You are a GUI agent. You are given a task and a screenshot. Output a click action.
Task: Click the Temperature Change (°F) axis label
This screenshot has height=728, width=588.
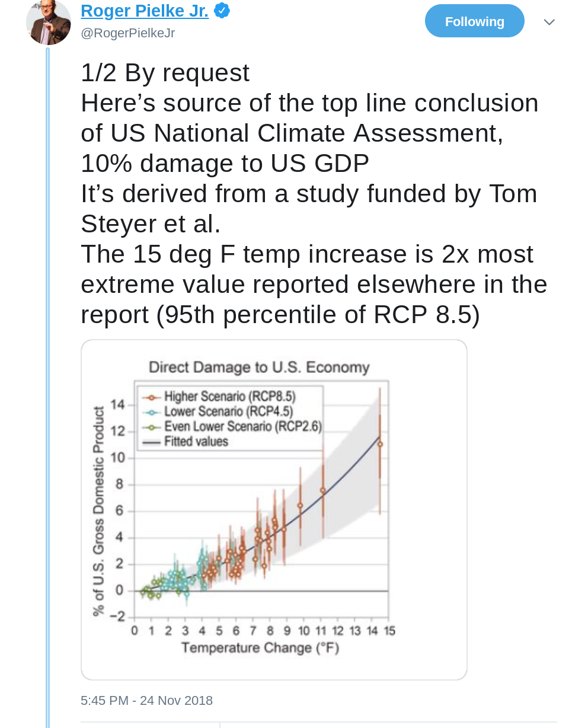[260, 647]
